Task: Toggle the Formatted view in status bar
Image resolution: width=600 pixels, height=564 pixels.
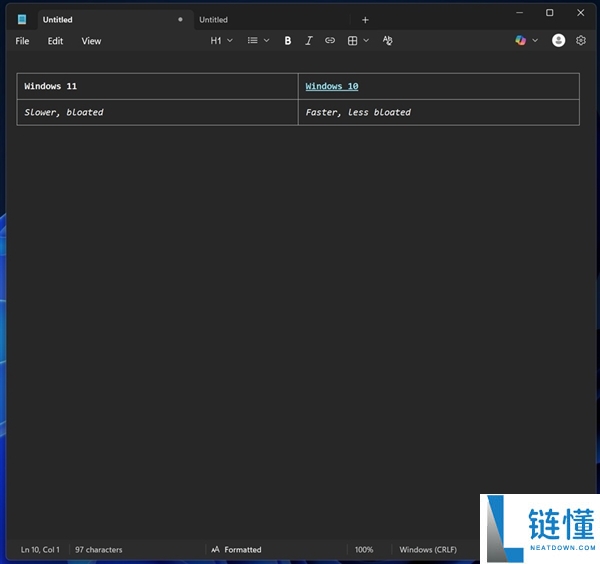Action: 236,549
